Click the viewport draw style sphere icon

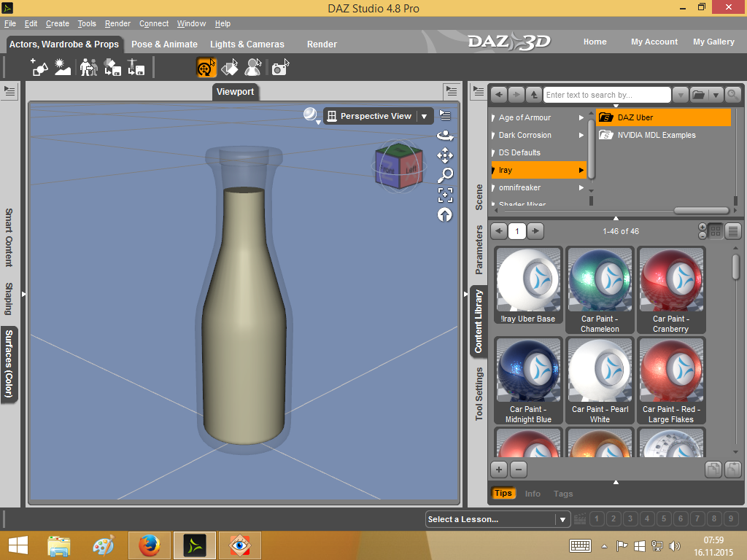point(311,114)
